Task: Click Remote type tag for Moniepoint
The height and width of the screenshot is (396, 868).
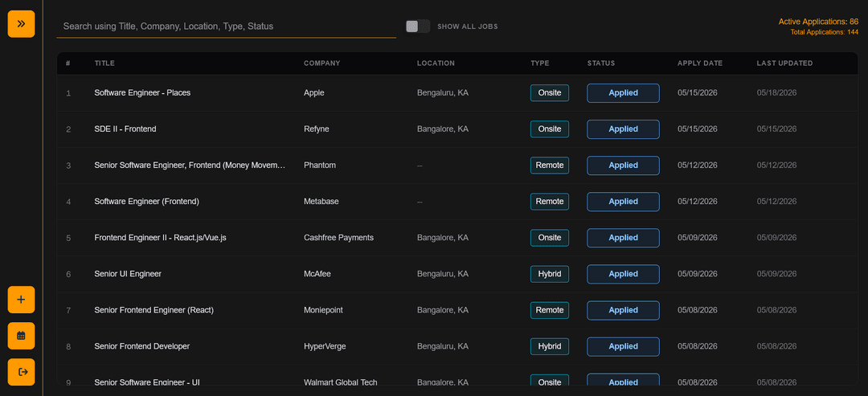Action: pyautogui.click(x=550, y=310)
